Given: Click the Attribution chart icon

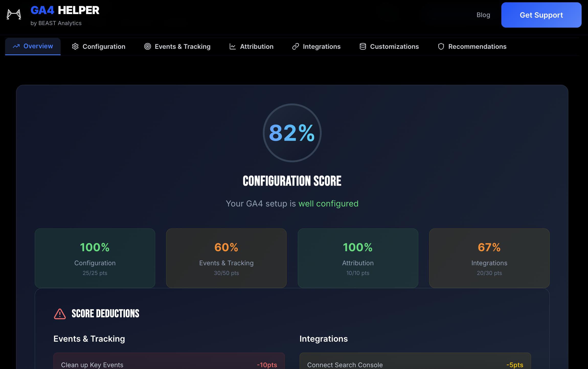Looking at the screenshot, I should (233, 47).
